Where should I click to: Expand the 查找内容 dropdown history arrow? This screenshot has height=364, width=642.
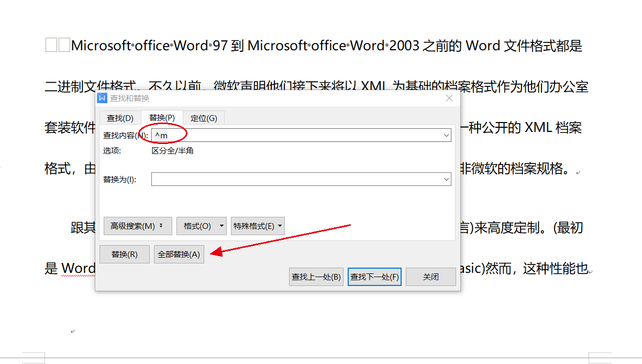click(447, 136)
